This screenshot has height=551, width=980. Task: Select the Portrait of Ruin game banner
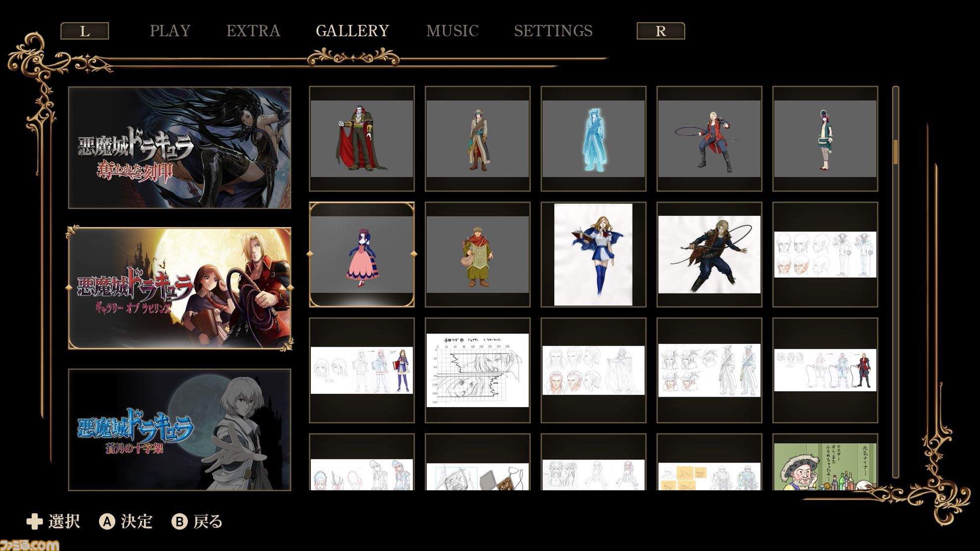click(180, 288)
